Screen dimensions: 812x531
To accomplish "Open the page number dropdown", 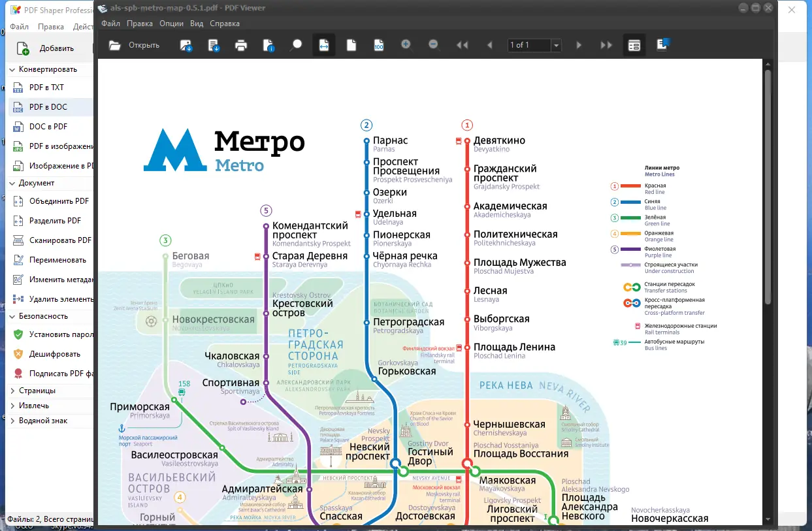I will 557,46.
